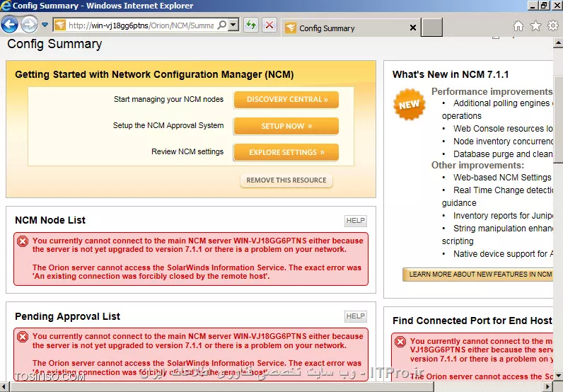563x392 pixels.
Task: Open a new blank tab
Action: pyautogui.click(x=431, y=28)
